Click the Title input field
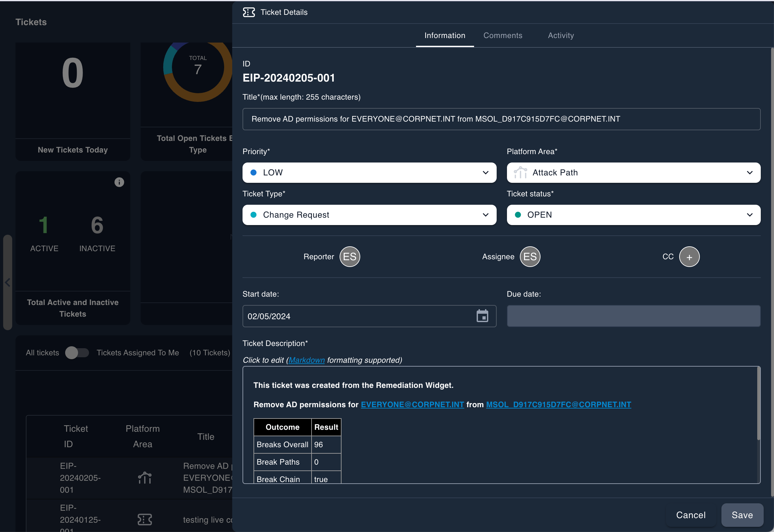Image resolution: width=774 pixels, height=532 pixels. 501,119
